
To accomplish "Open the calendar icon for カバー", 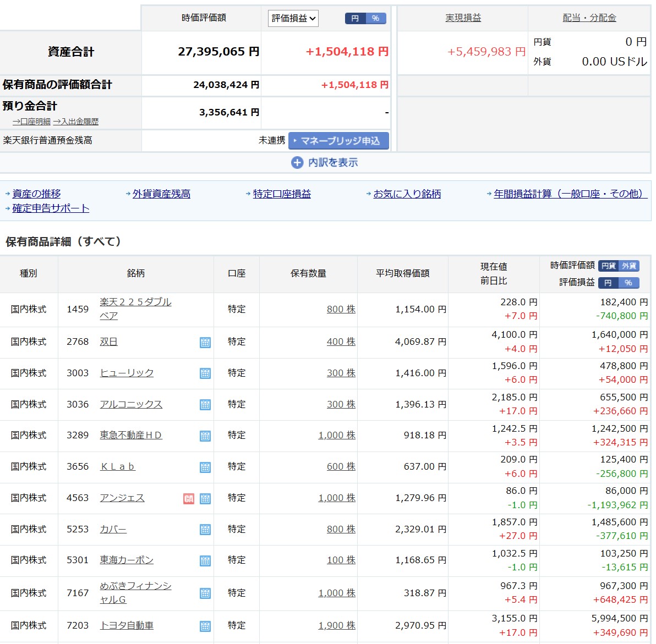I will click(x=205, y=530).
